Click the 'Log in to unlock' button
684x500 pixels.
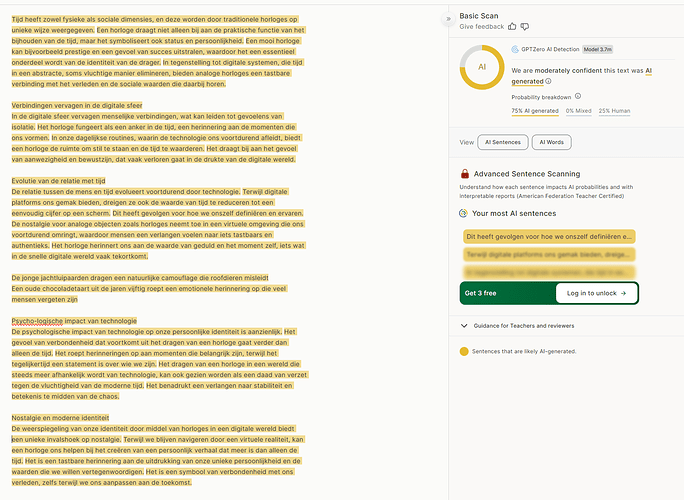point(596,293)
